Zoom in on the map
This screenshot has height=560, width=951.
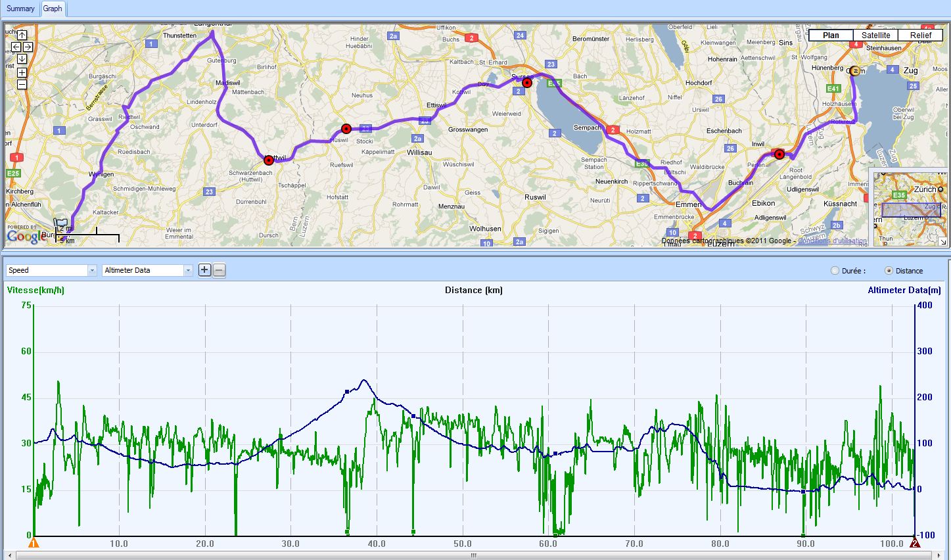(22, 72)
